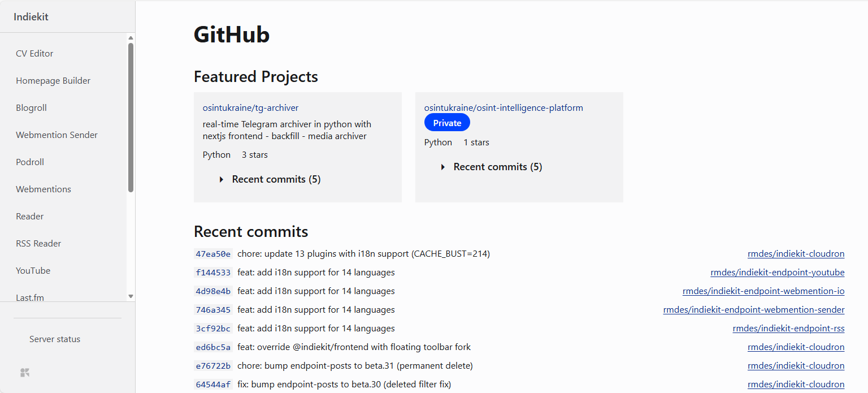Image resolution: width=868 pixels, height=393 pixels.
Task: Click the sidebar scroll down arrow
Action: 131,296
